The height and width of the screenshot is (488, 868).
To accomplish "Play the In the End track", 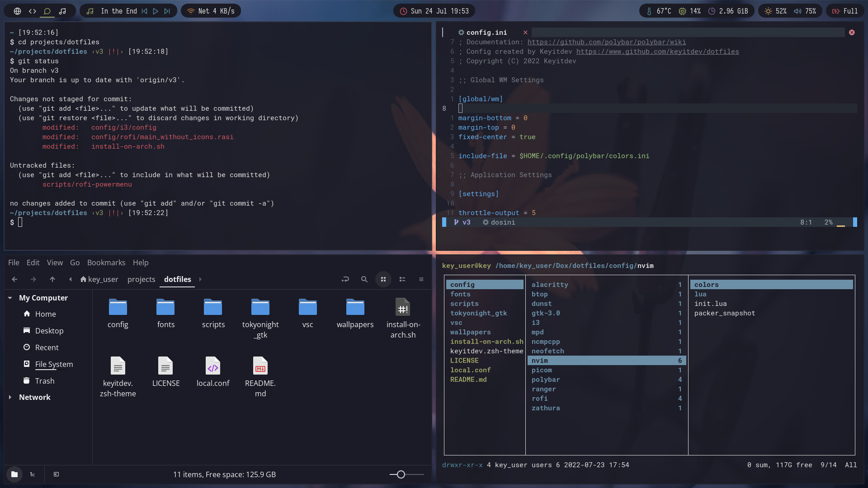I will pyautogui.click(x=156, y=11).
